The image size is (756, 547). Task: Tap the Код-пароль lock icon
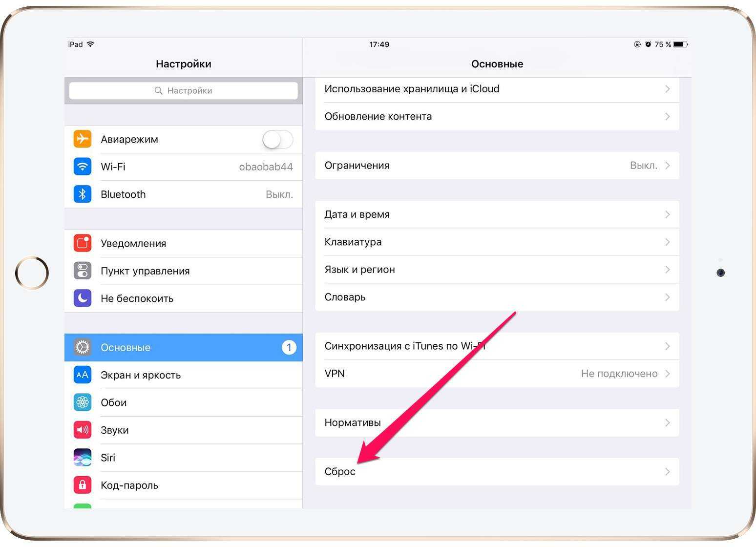click(83, 485)
